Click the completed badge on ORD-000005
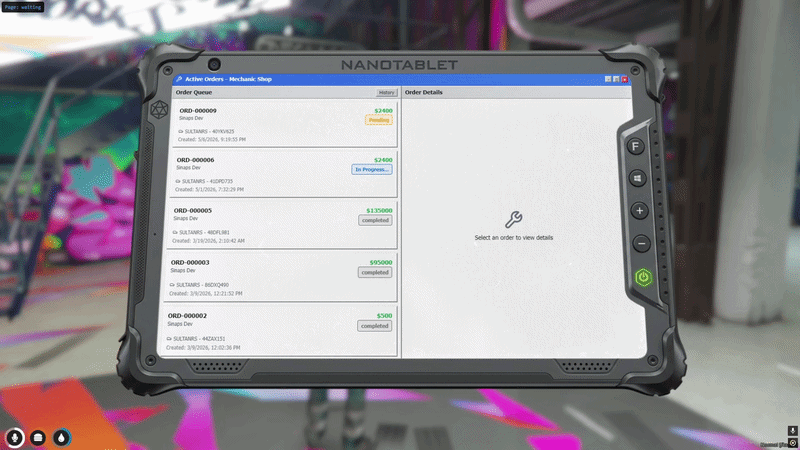 [x=375, y=220]
